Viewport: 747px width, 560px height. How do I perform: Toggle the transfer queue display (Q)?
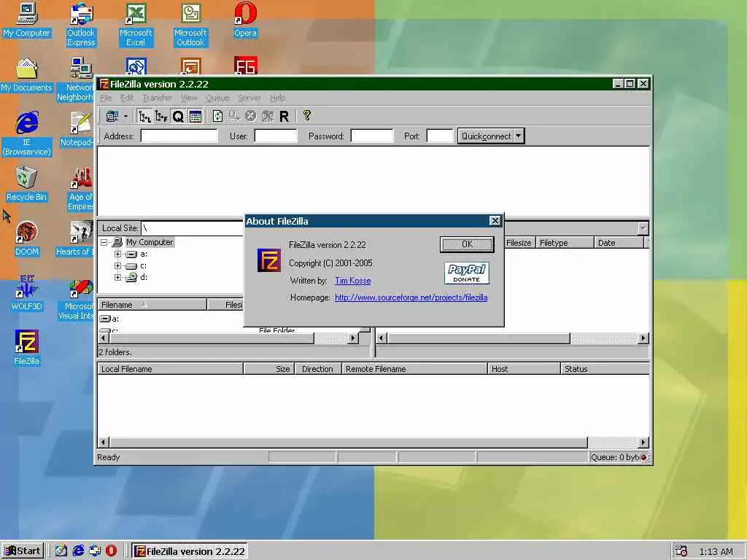pyautogui.click(x=178, y=116)
